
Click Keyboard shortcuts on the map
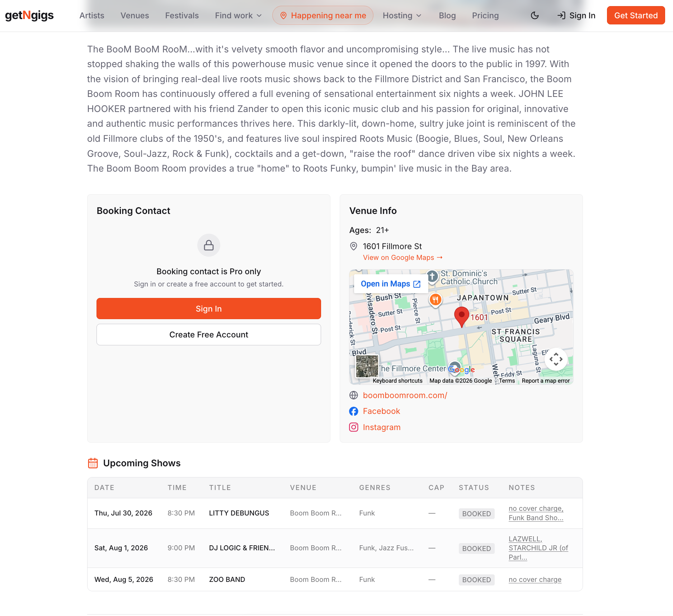(x=397, y=381)
